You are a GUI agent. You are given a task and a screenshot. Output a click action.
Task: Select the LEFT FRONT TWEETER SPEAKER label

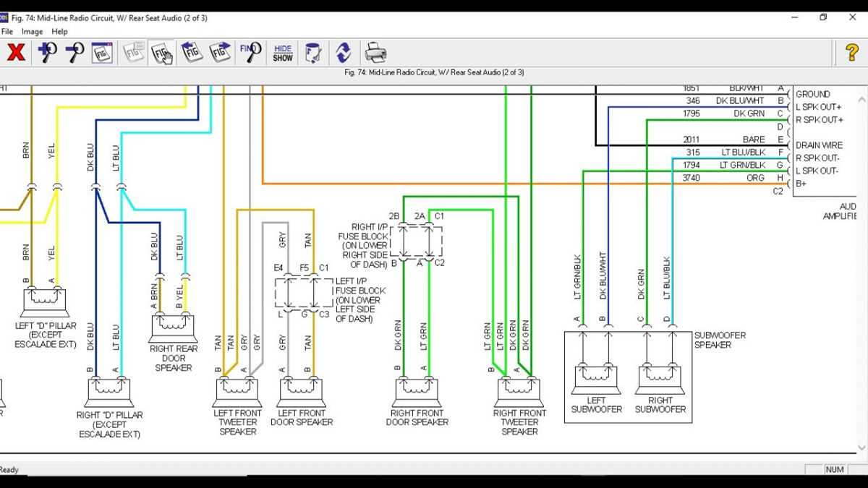point(238,422)
